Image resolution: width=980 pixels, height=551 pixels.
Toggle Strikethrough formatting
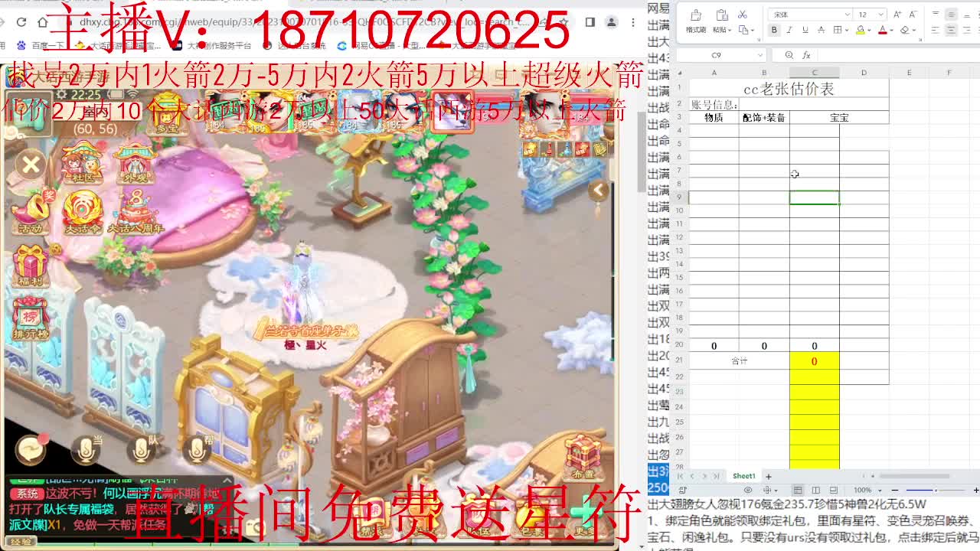coord(820,30)
